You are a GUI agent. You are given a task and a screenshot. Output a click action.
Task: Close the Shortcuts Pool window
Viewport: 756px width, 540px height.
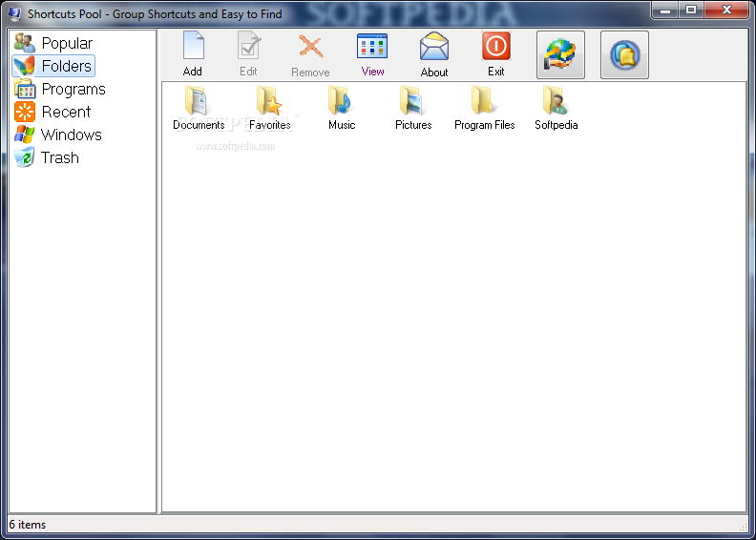726,10
